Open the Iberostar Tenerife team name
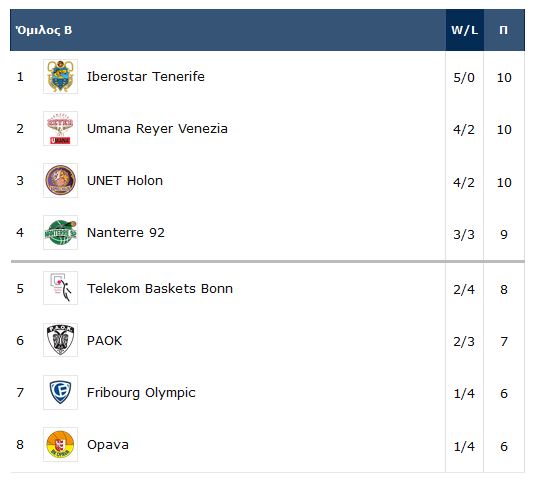The image size is (545, 481). tap(146, 77)
